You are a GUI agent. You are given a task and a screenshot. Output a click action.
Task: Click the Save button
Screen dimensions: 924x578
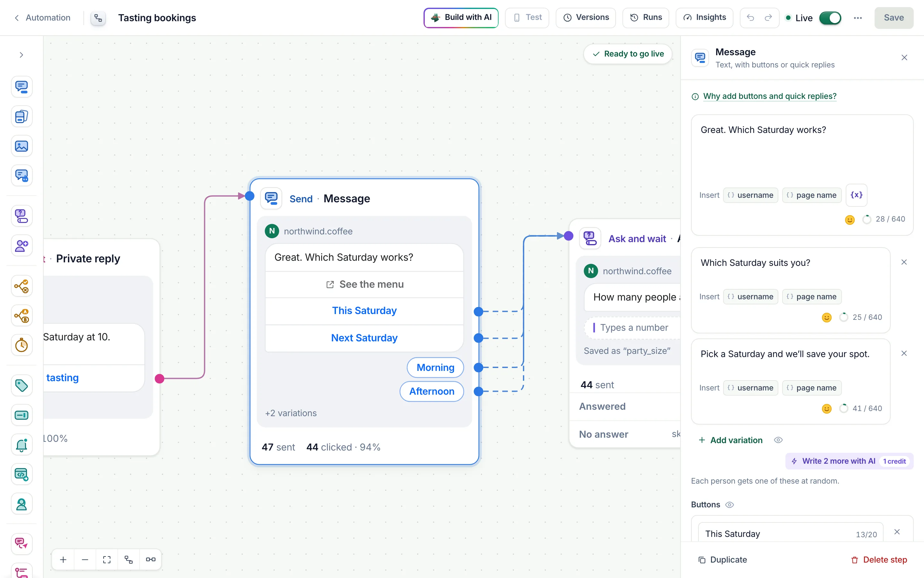[894, 18]
